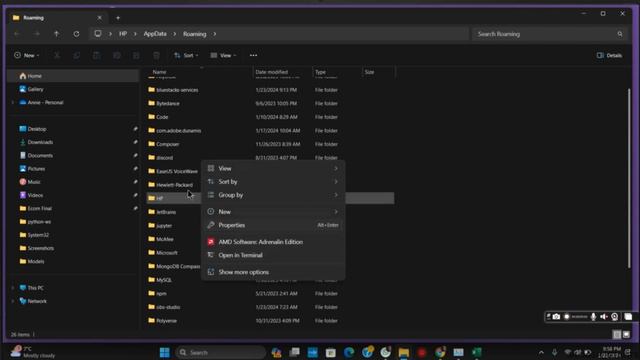Click the Forward navigation arrow
This screenshot has height=360, width=640.
pos(36,34)
